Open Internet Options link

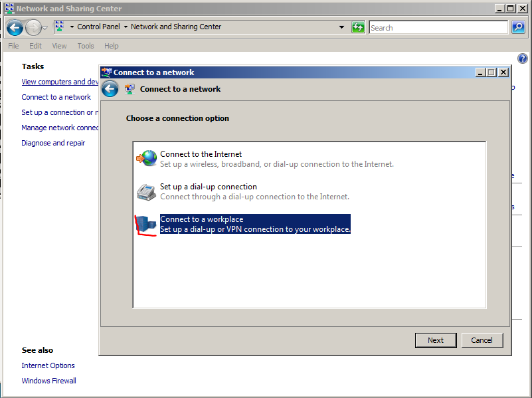[x=48, y=365]
